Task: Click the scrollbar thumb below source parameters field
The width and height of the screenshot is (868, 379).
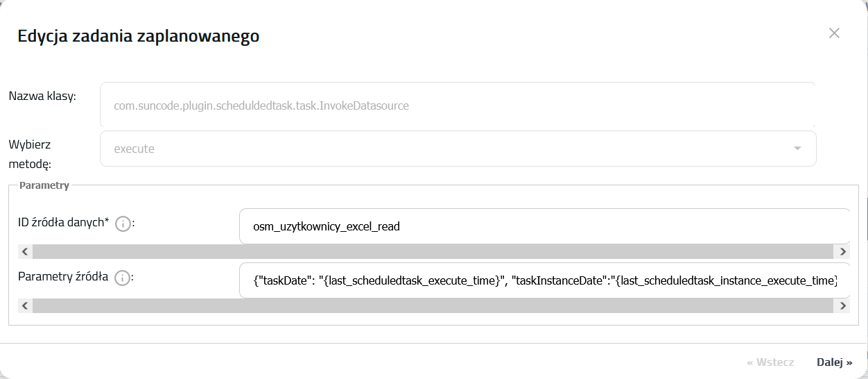Action: 433,305
